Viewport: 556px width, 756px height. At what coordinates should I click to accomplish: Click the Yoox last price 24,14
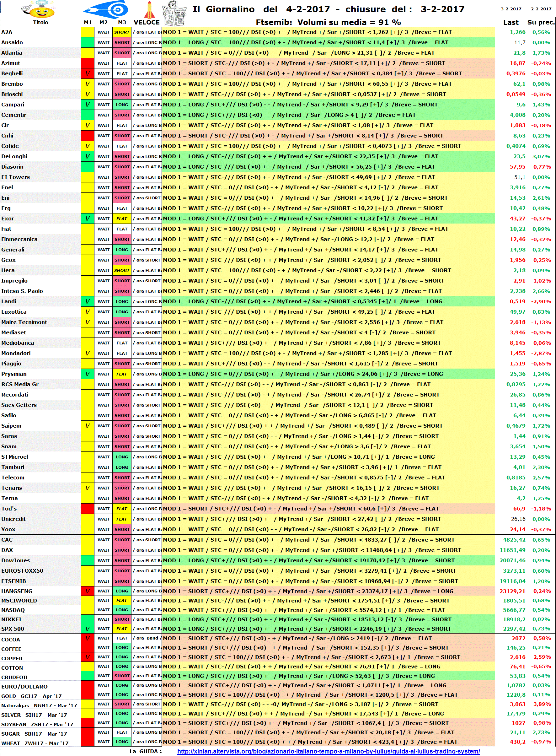tap(517, 529)
